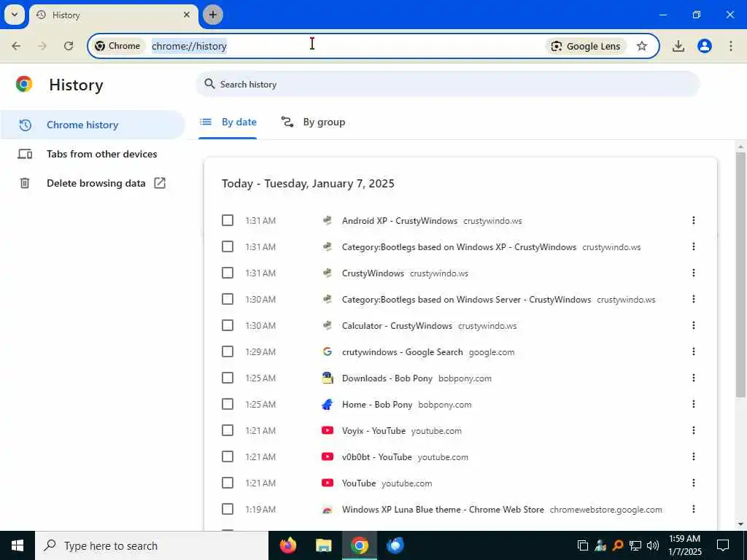
Task: Open the network tray icon
Action: tap(635, 545)
